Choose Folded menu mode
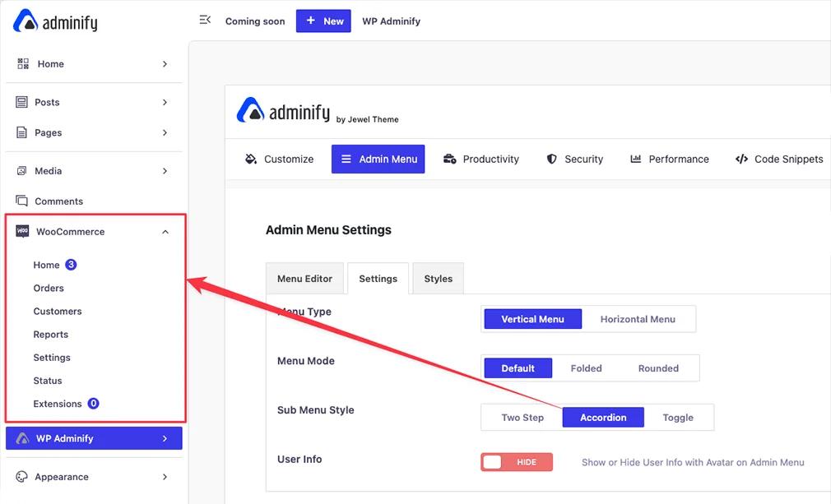The width and height of the screenshot is (831, 504). pos(586,368)
